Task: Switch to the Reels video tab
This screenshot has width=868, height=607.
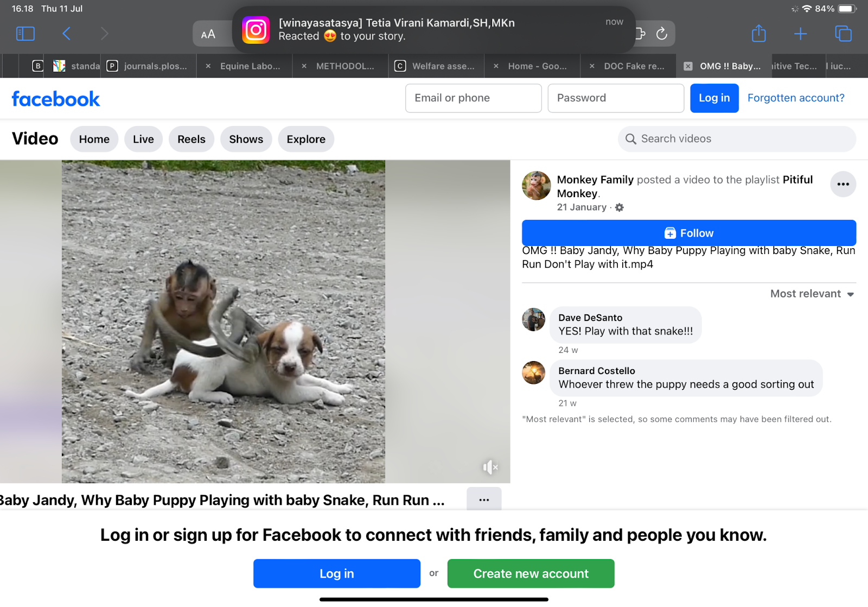Action: [x=191, y=139]
